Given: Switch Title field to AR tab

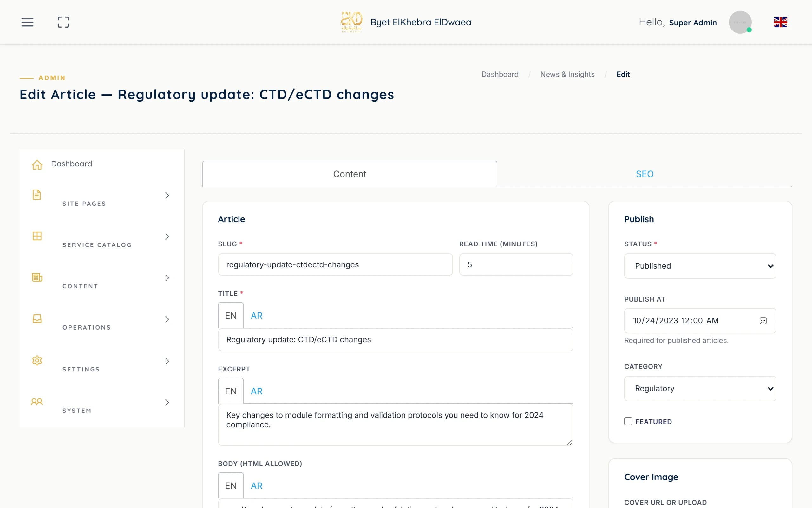Looking at the screenshot, I should click(x=257, y=316).
